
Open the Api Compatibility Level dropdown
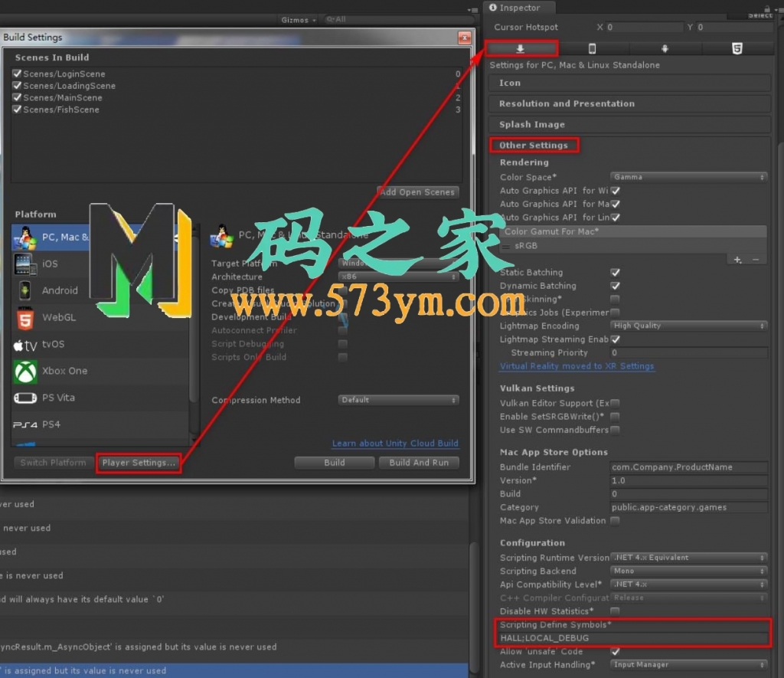(688, 585)
